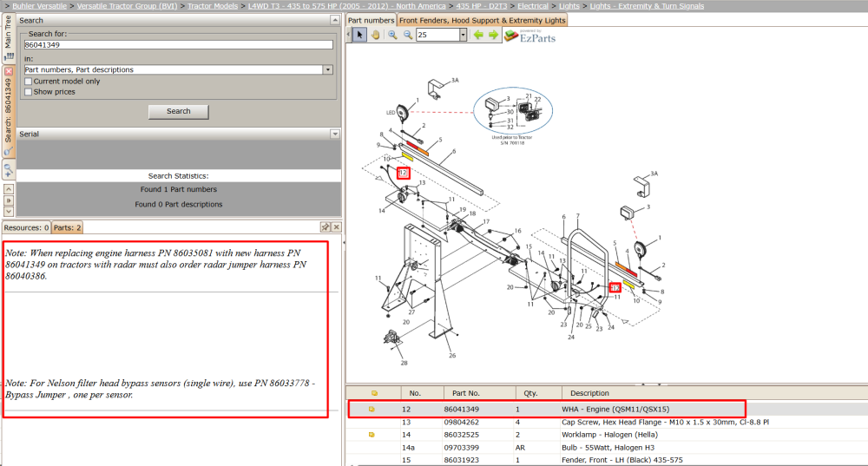The width and height of the screenshot is (868, 466).
Task: Open Lights - Extremity & Turn Signals breadcrumb
Action: click(x=647, y=5)
